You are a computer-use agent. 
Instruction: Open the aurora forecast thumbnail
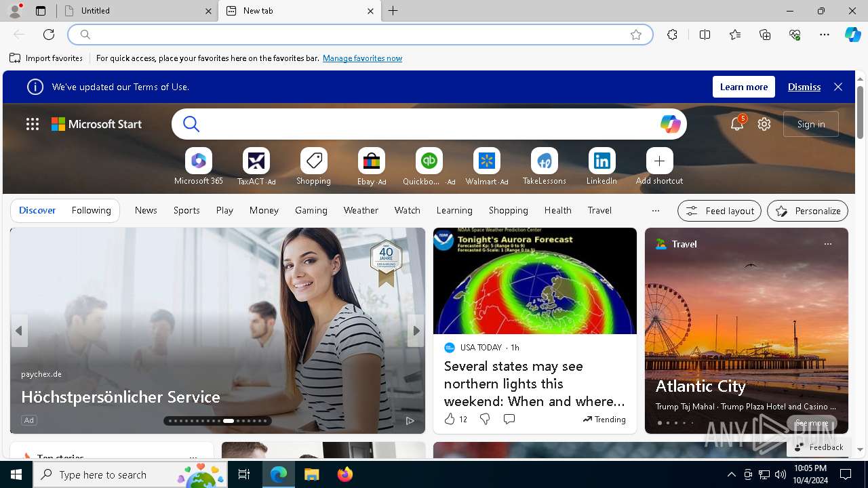click(x=535, y=281)
